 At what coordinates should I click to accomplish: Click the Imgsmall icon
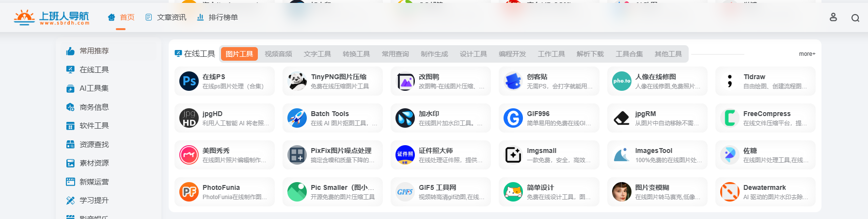[x=513, y=155]
